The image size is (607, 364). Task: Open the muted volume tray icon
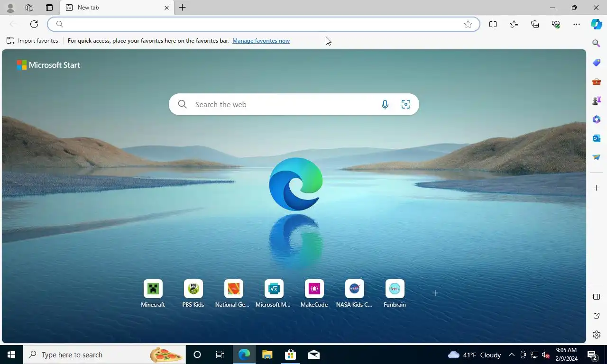[x=546, y=355]
